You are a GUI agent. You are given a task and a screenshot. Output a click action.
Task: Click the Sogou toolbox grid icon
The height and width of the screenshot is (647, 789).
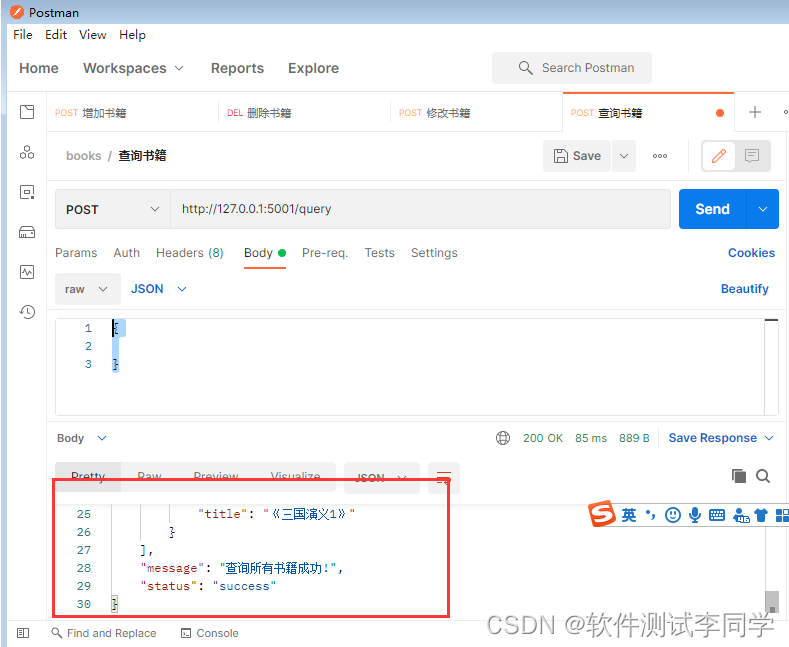782,515
